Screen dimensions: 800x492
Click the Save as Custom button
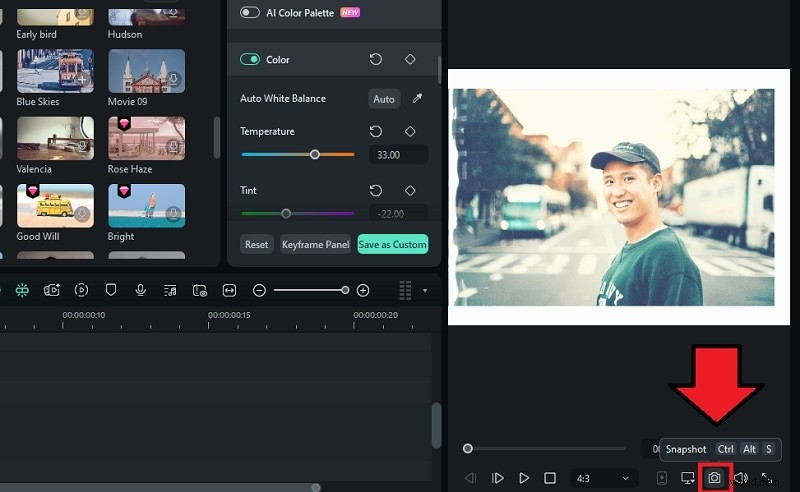[393, 244]
